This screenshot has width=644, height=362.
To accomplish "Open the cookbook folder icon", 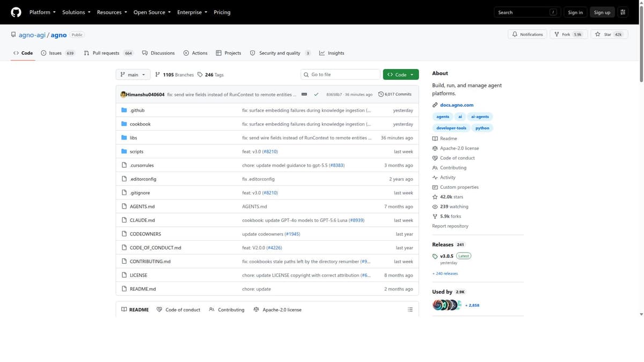I will (x=124, y=124).
